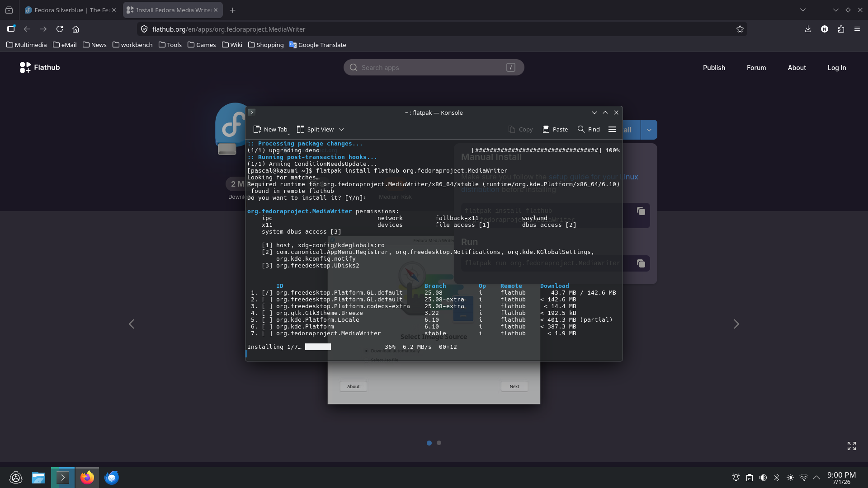List all tabs dropdown arrow

click(803, 10)
